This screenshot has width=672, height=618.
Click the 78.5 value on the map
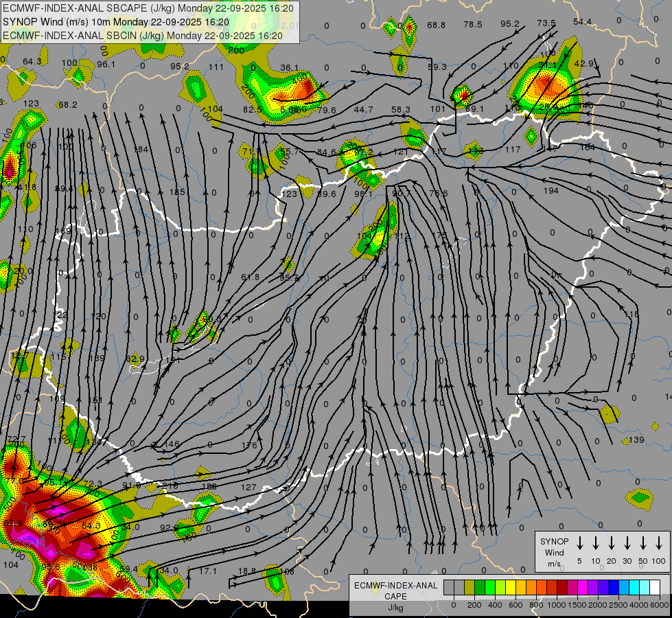click(473, 25)
